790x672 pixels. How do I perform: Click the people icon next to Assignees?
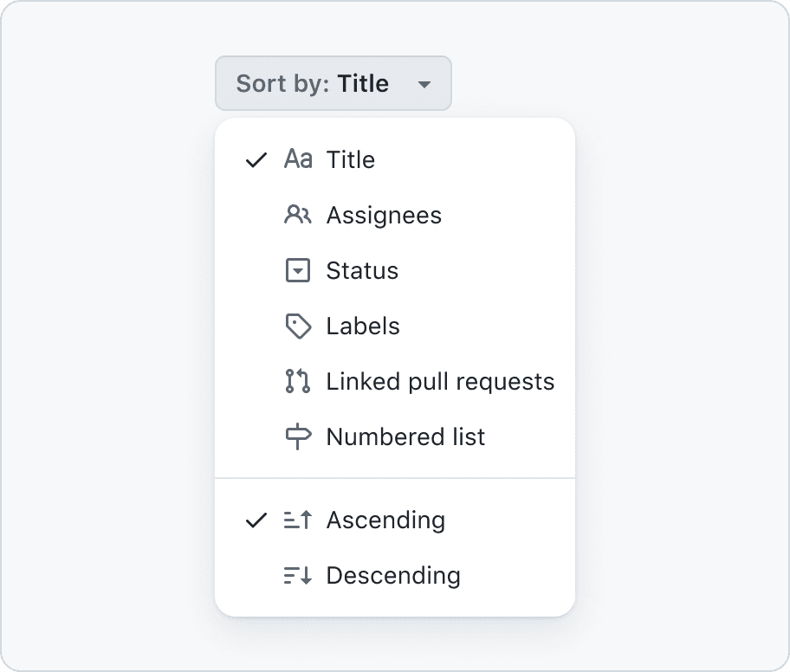(x=298, y=215)
